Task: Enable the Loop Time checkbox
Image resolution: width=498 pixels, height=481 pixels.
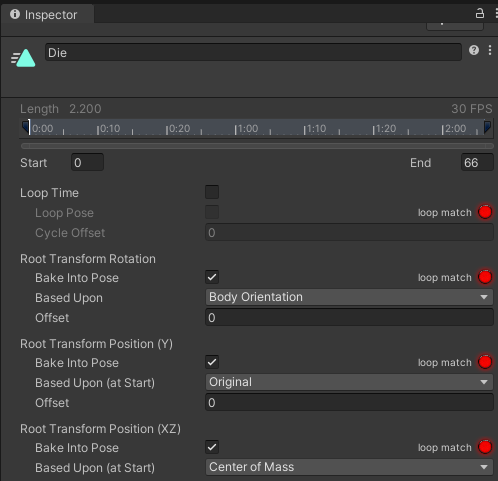Action: [212, 192]
